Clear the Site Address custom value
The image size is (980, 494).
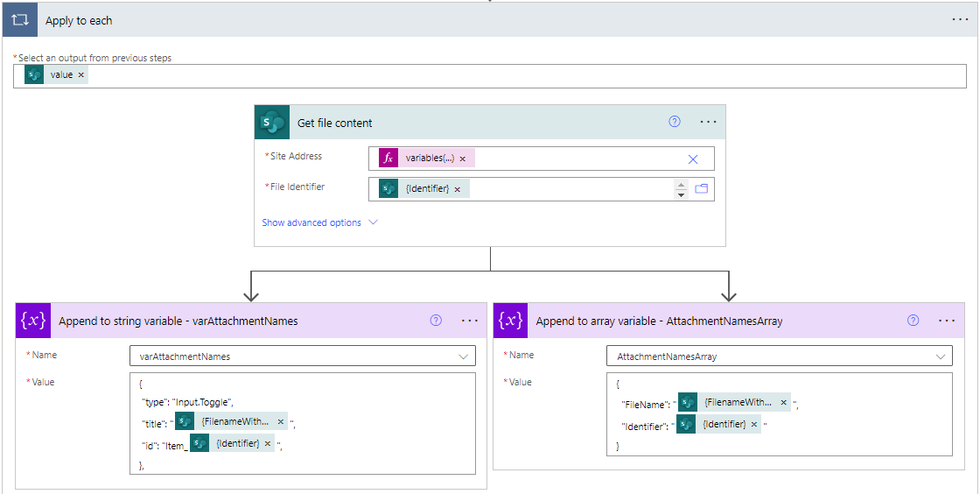click(693, 159)
